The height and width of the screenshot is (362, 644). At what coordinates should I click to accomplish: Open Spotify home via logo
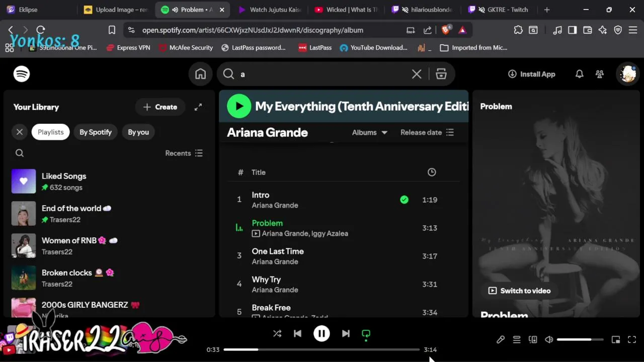22,74
